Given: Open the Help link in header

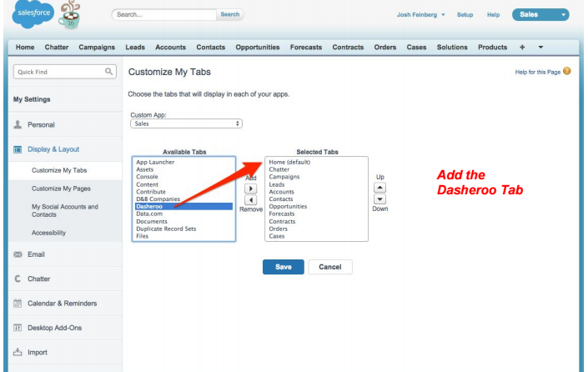Looking at the screenshot, I should coord(493,15).
